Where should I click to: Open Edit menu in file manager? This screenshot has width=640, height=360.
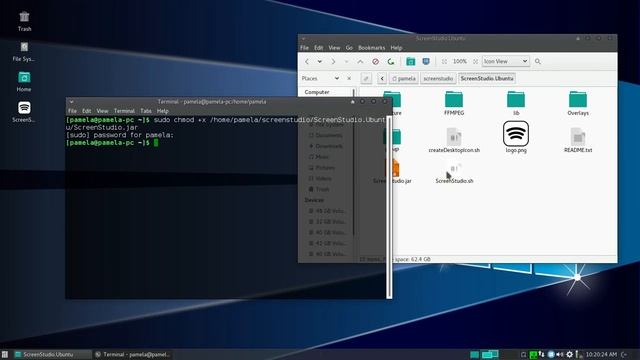click(318, 48)
